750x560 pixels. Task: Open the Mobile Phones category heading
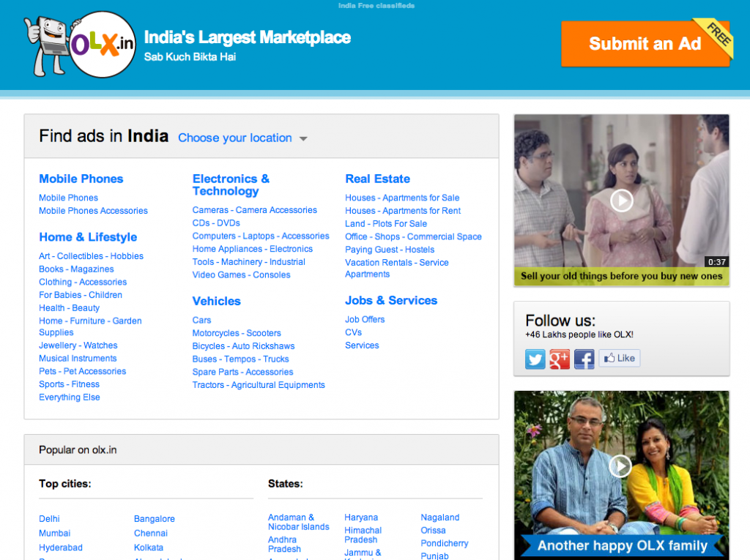click(x=81, y=179)
